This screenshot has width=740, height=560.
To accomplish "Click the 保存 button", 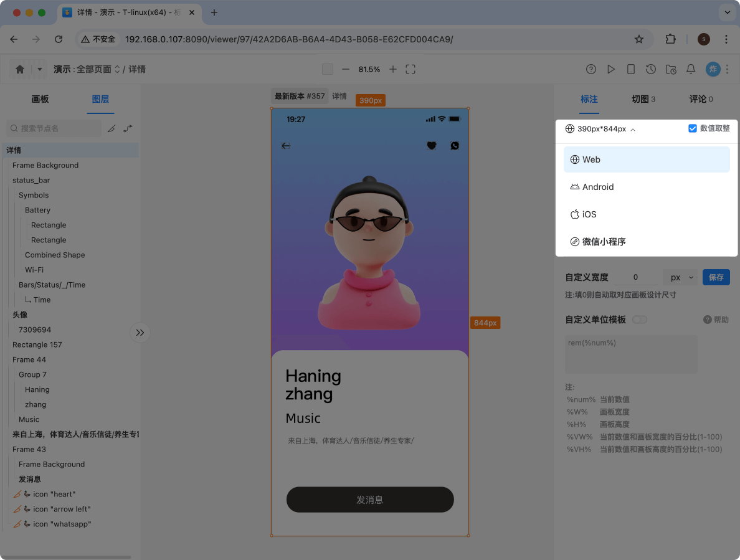I will [x=716, y=277].
